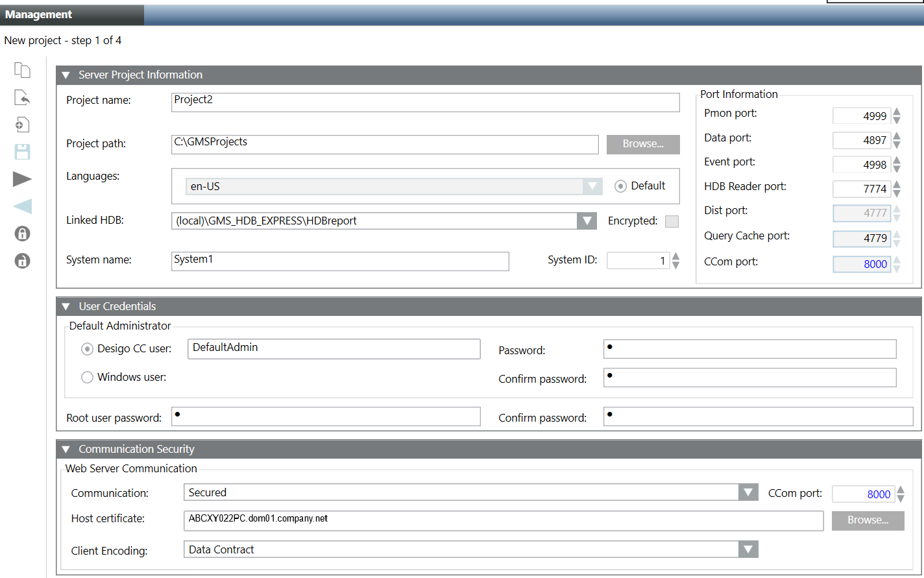Open the Communication dropdown set to Secured
The height and width of the screenshot is (578, 924).
[x=748, y=493]
